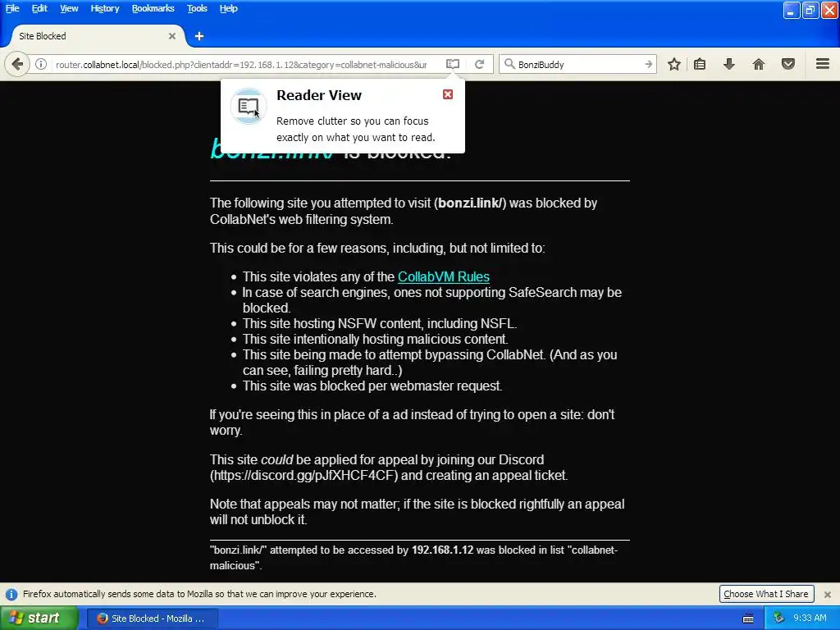Open the Edit menu
Screen dimensions: 840x630
point(39,8)
